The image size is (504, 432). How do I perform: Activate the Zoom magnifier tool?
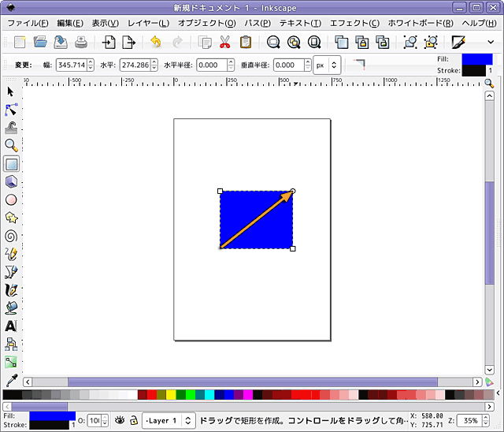[11, 146]
